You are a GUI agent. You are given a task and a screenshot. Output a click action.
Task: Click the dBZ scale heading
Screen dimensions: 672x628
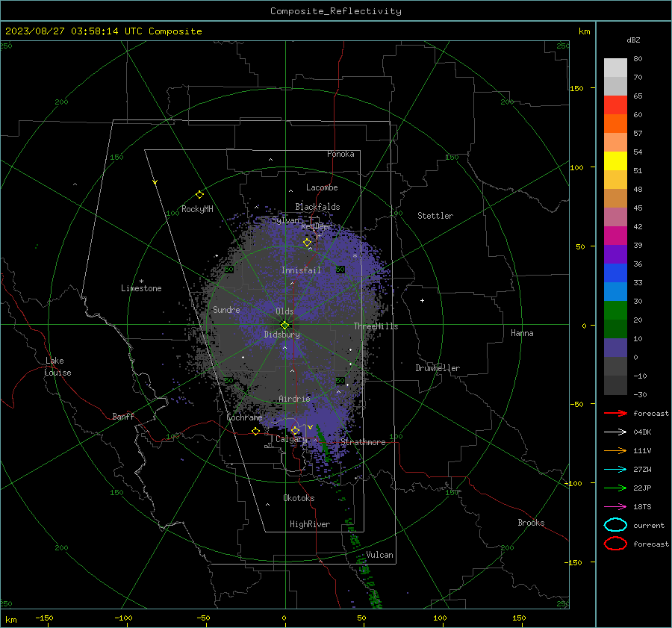[x=633, y=40]
